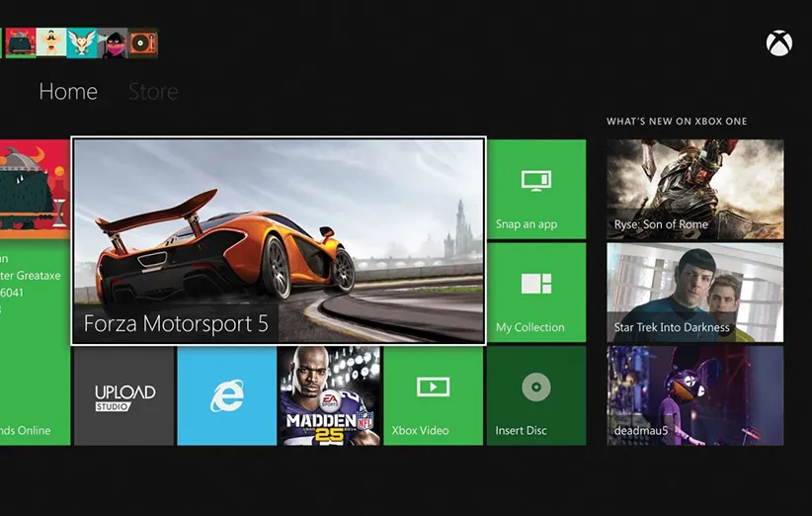
Task: Click the Xbox logo in top corner
Action: (778, 43)
